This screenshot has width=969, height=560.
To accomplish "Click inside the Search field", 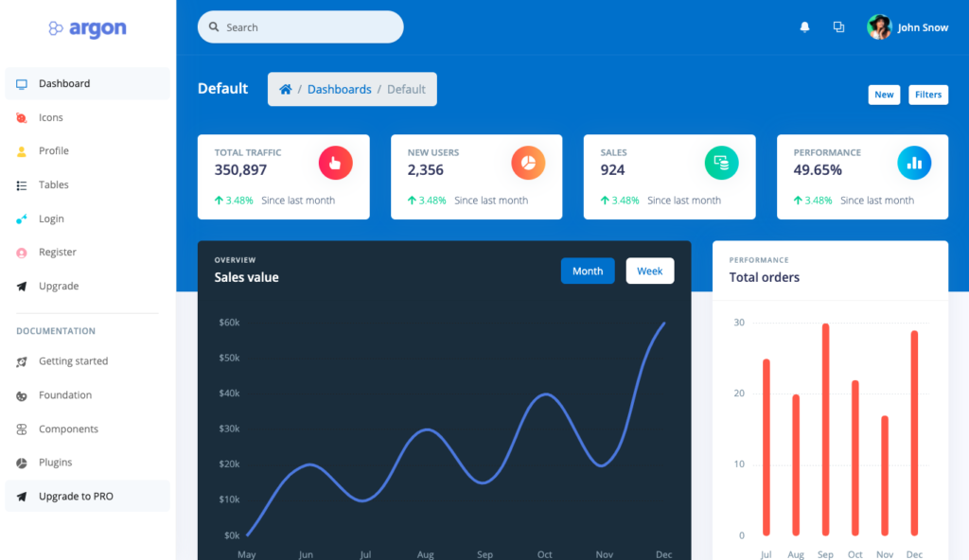I will click(x=300, y=26).
